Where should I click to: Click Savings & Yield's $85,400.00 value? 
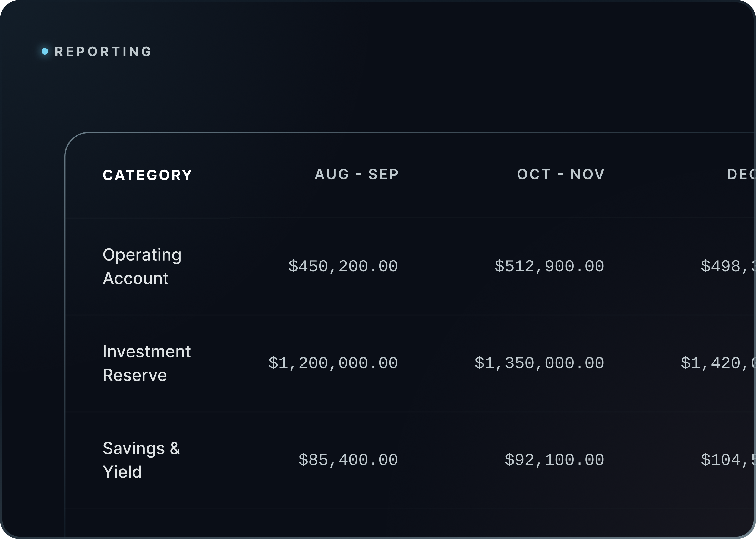point(348,460)
